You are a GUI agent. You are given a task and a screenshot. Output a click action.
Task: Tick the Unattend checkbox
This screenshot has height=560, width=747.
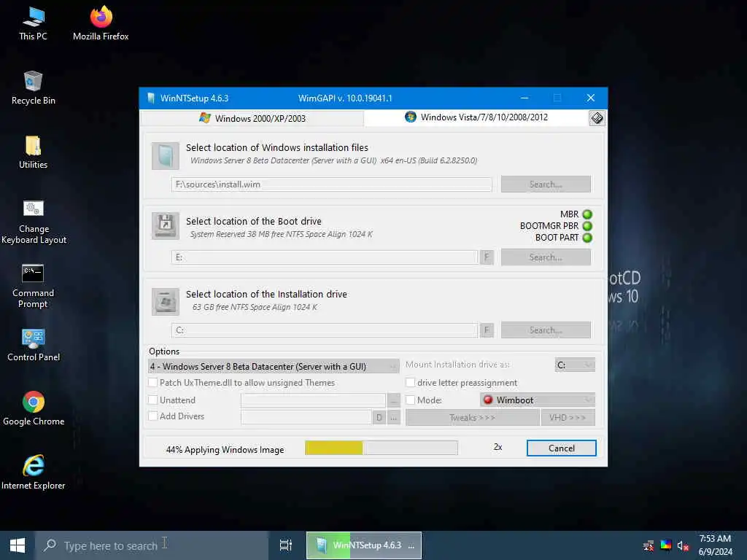153,400
